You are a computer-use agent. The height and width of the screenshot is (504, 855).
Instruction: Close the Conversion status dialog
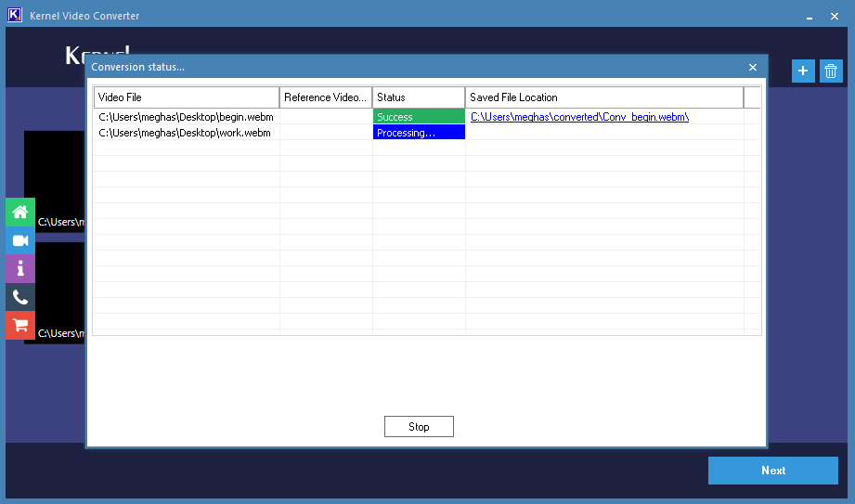click(x=753, y=67)
